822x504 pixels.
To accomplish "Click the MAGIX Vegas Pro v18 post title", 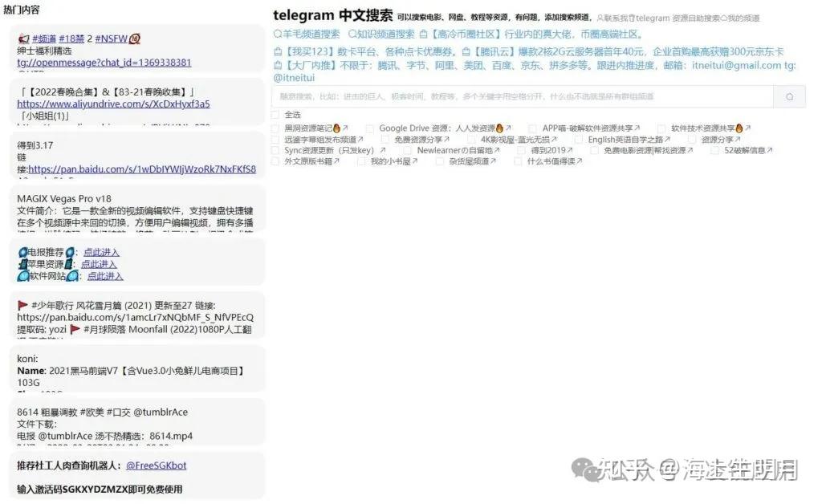I will (64, 198).
